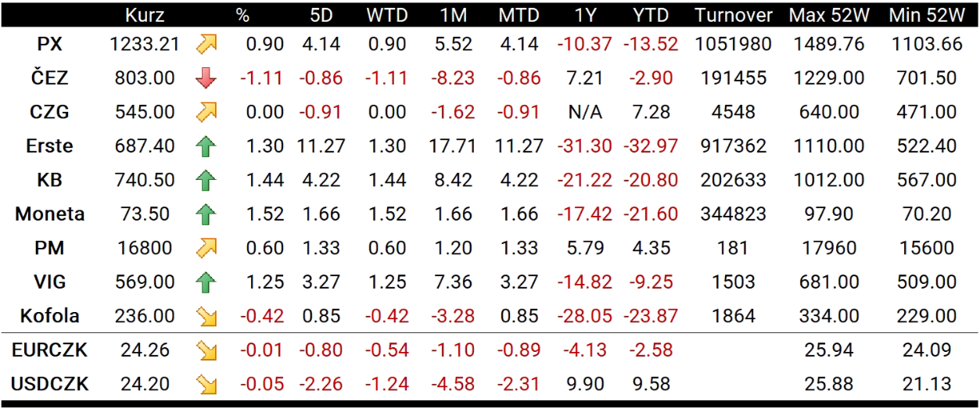Click the yellow arrow icon for CZG
The width and height of the screenshot is (980, 409).
coord(206,112)
